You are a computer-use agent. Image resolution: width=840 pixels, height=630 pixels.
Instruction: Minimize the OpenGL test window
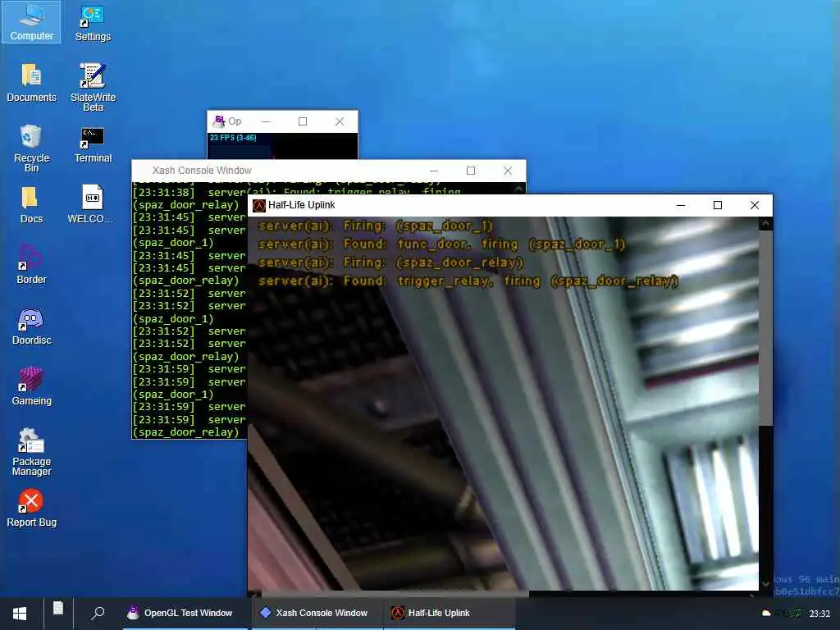tap(266, 121)
